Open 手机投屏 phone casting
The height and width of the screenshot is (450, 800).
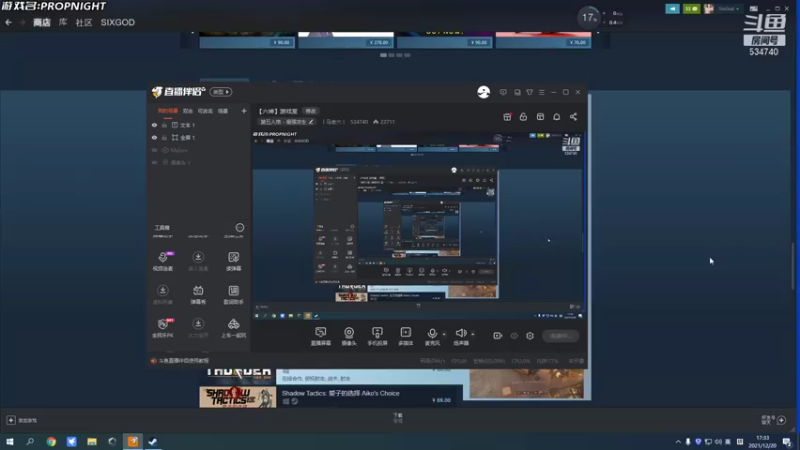[x=377, y=336]
